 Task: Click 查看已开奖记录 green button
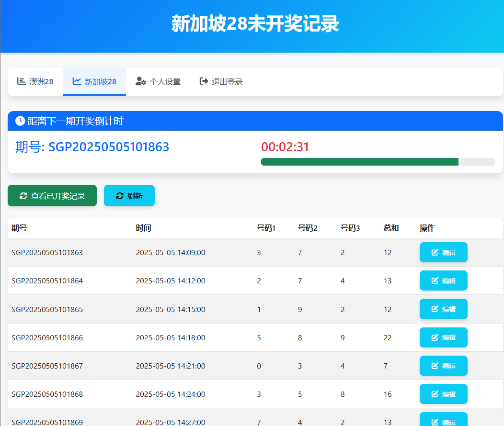52,195
